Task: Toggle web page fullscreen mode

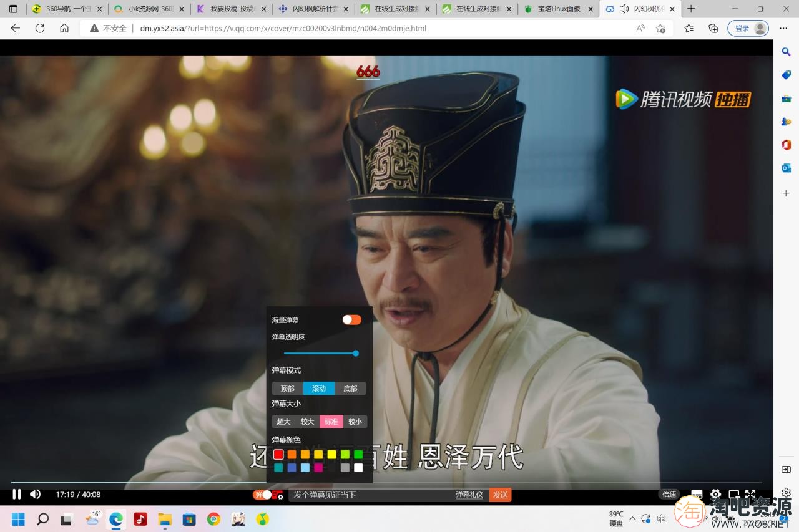Action: (734, 494)
